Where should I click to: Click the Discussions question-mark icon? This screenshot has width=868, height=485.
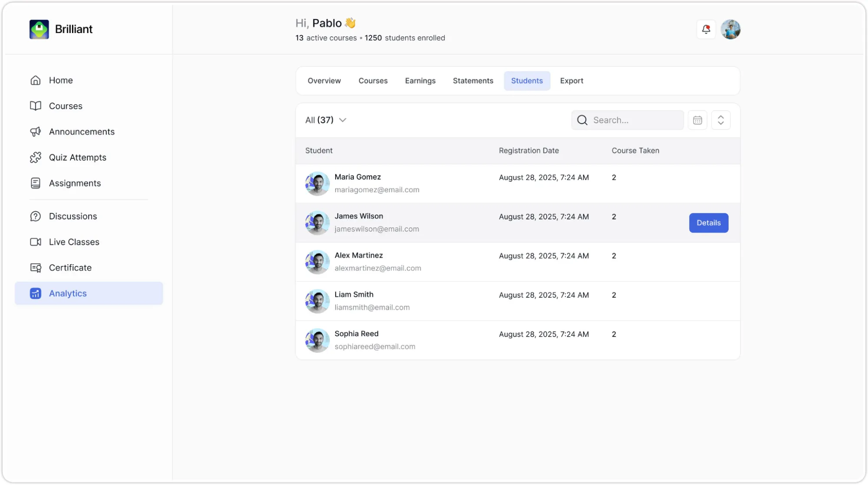36,216
